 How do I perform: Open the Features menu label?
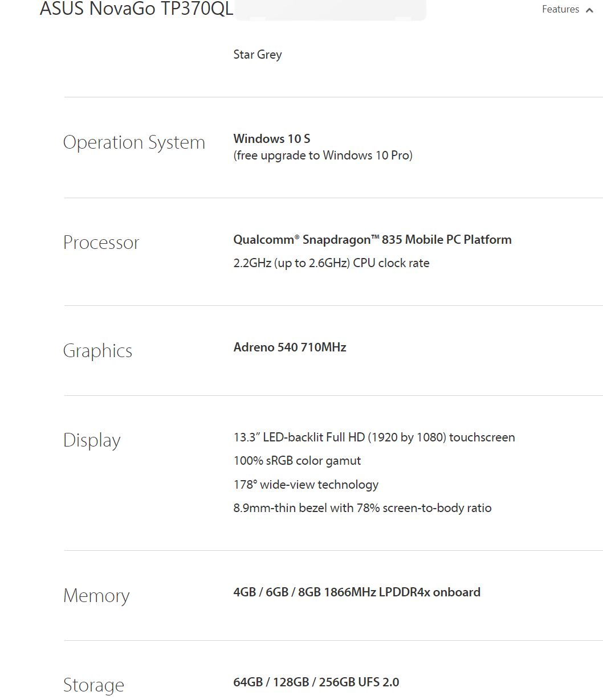point(560,10)
